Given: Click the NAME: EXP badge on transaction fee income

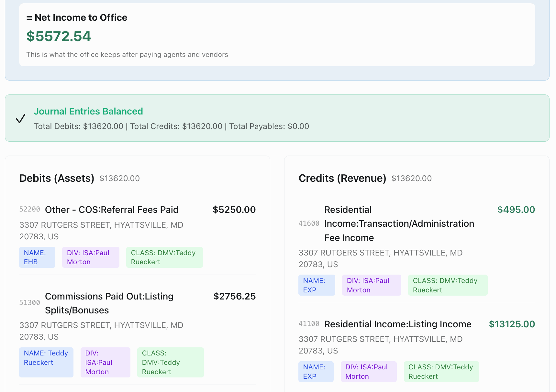Looking at the screenshot, I should click(x=316, y=285).
